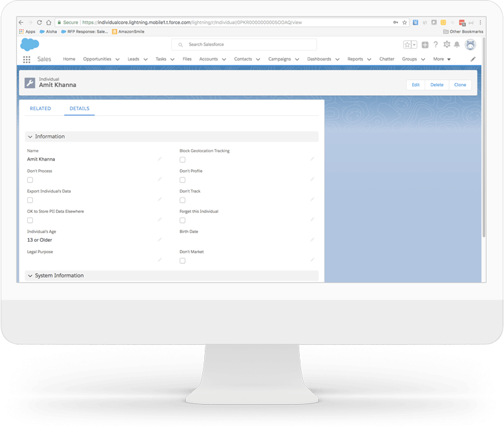Open Apps bookmark icon

pos(27,31)
